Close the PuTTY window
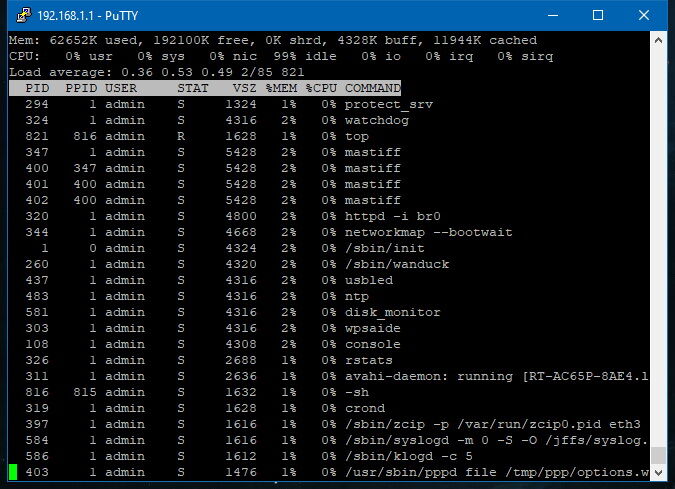 (644, 15)
